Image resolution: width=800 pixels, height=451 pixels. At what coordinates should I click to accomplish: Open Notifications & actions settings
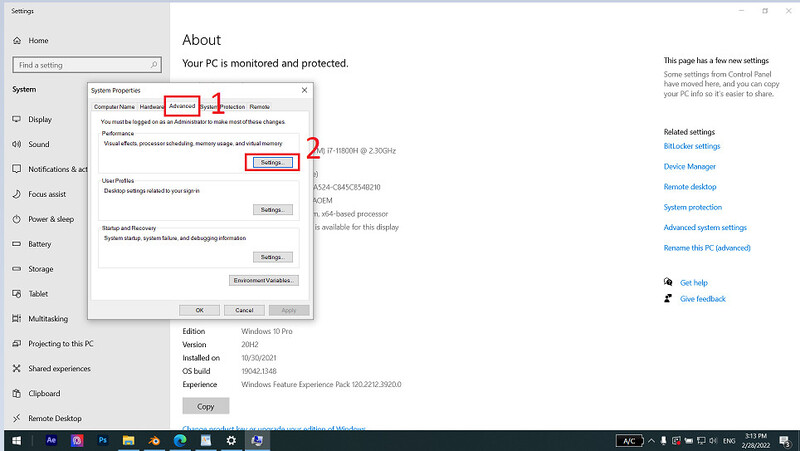(50, 169)
